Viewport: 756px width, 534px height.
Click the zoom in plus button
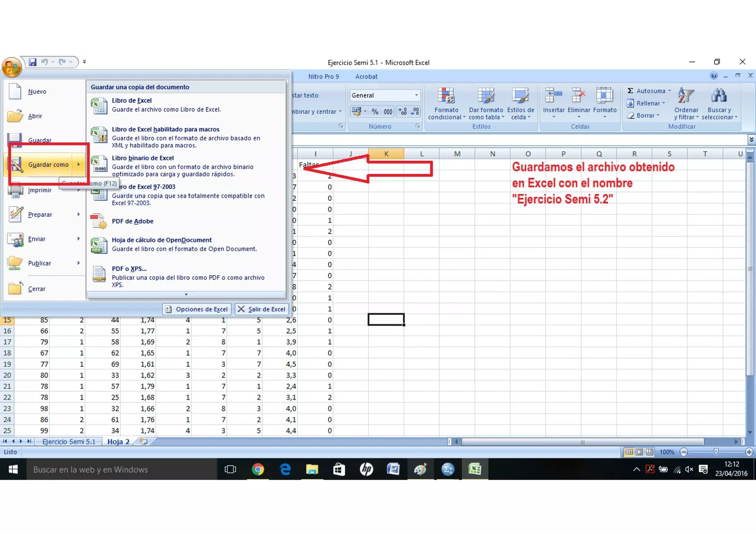749,452
